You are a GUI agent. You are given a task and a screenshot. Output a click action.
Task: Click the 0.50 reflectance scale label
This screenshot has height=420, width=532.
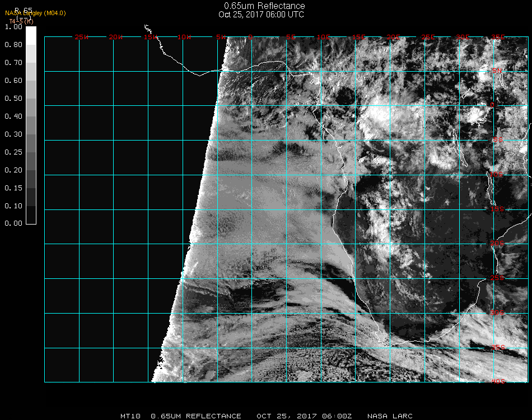click(13, 99)
